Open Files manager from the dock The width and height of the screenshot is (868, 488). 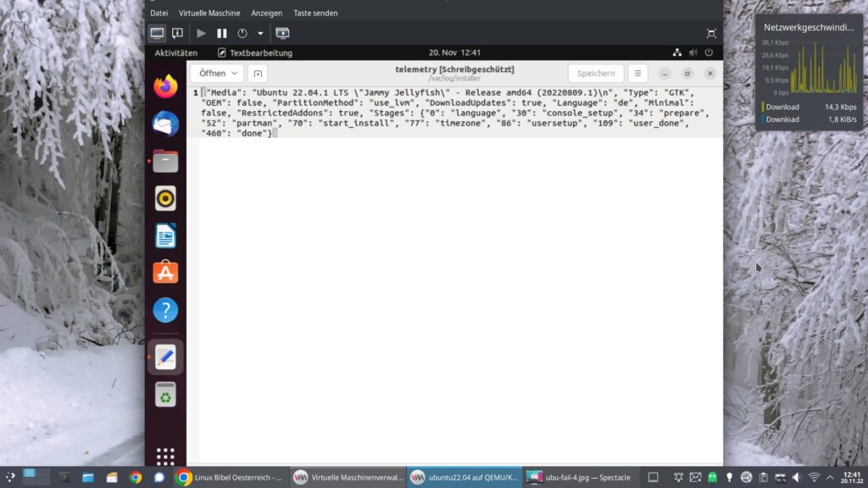(x=165, y=161)
